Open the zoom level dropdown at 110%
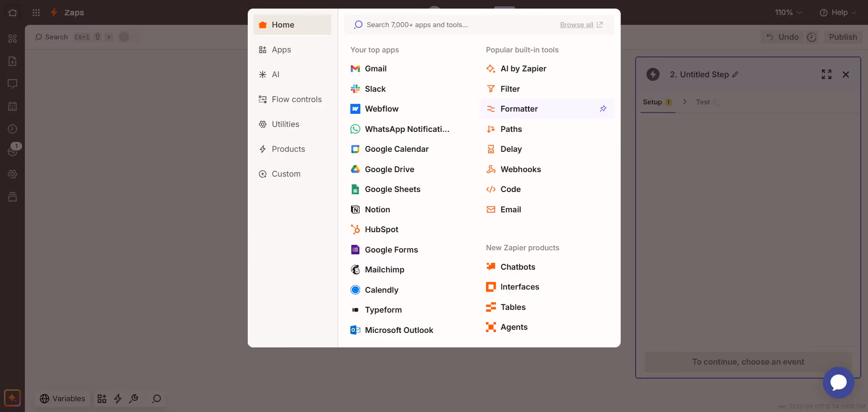 (788, 13)
